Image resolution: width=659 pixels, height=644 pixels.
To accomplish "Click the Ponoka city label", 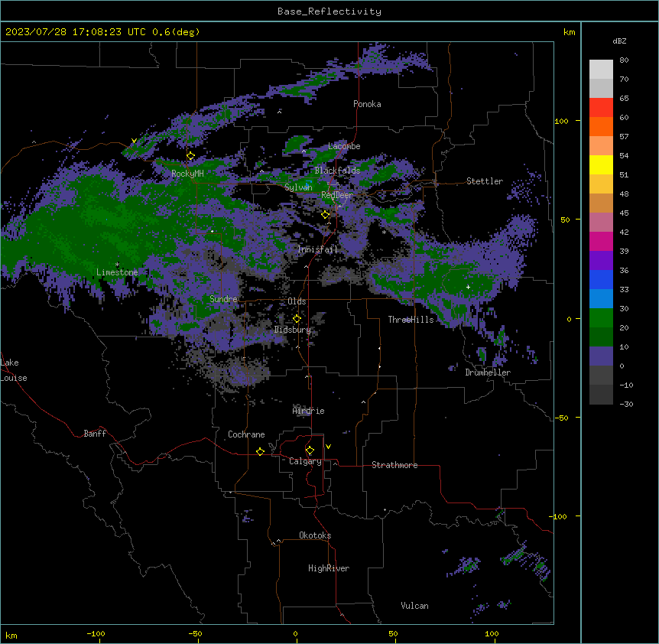I will pyautogui.click(x=367, y=104).
